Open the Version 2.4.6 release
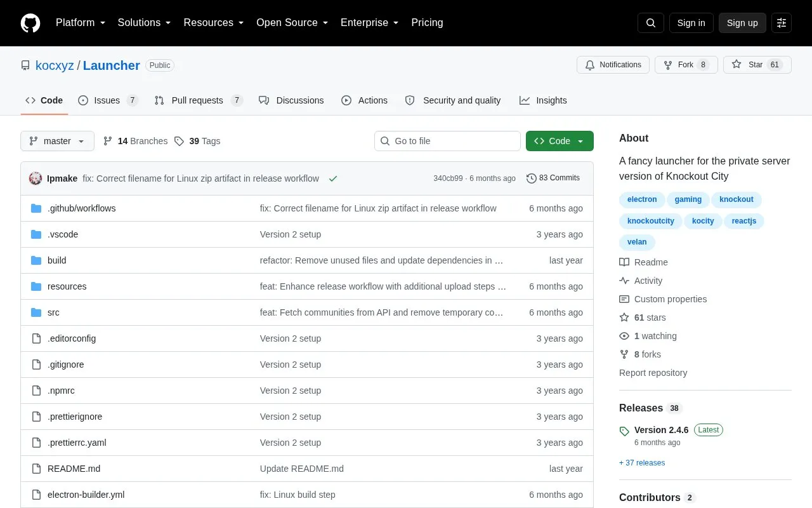Screen dimensions: 812x508 coord(661,430)
